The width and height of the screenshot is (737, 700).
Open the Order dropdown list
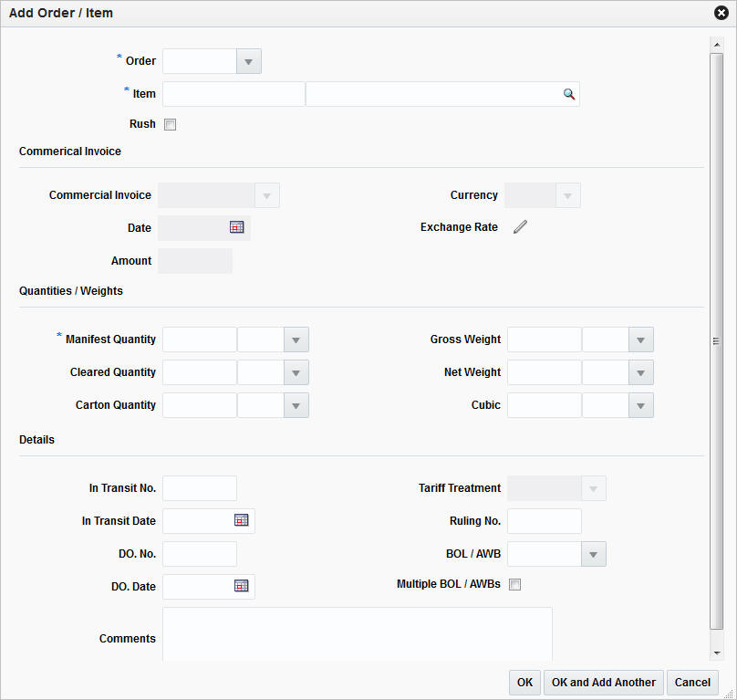point(248,60)
